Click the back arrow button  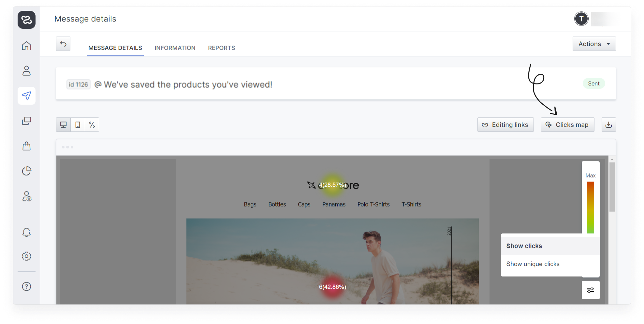(x=63, y=44)
